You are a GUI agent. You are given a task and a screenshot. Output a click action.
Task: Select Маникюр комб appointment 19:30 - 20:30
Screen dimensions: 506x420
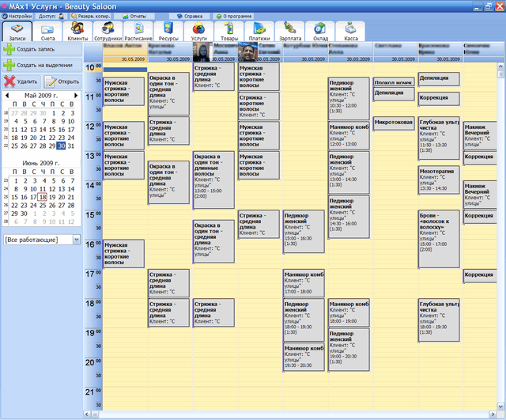[304, 357]
